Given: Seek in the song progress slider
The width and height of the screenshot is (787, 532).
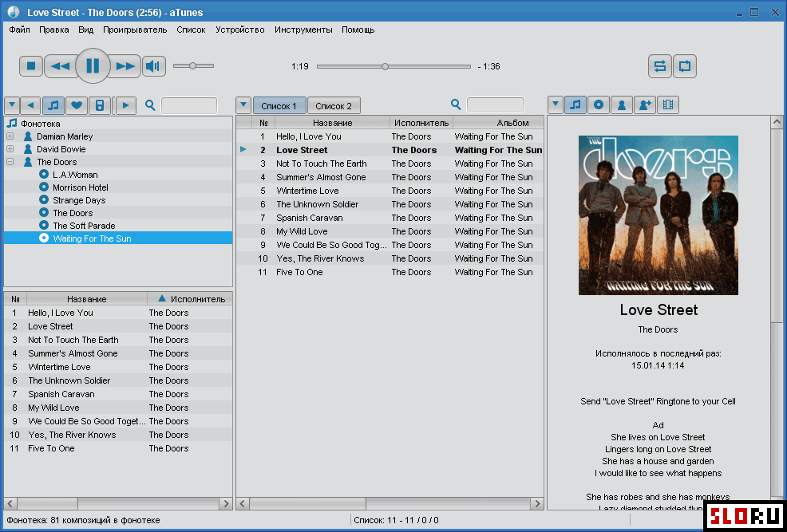Looking at the screenshot, I should tap(394, 66).
